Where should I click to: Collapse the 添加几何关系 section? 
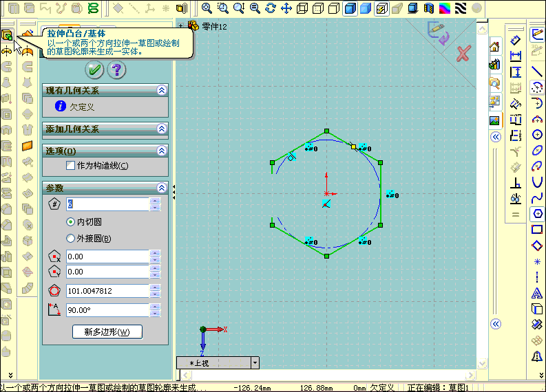pyautogui.click(x=162, y=129)
